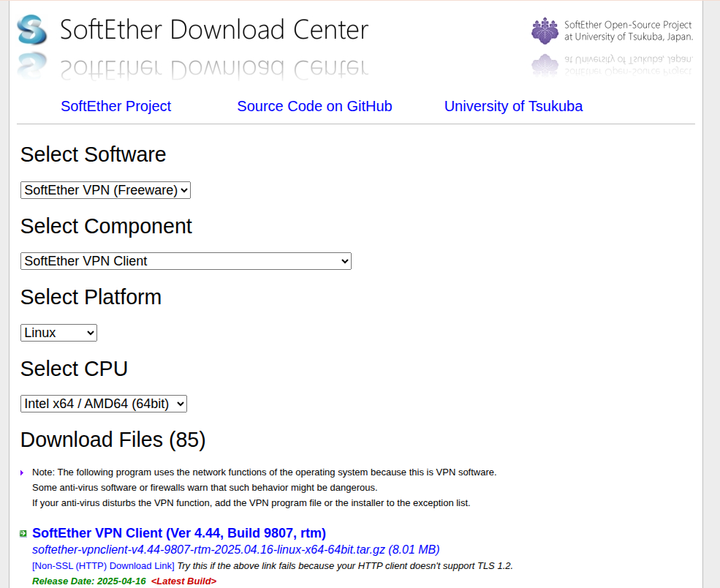Click the green arrow icon beside VPN Client entry
This screenshot has height=588, width=720.
click(24, 532)
